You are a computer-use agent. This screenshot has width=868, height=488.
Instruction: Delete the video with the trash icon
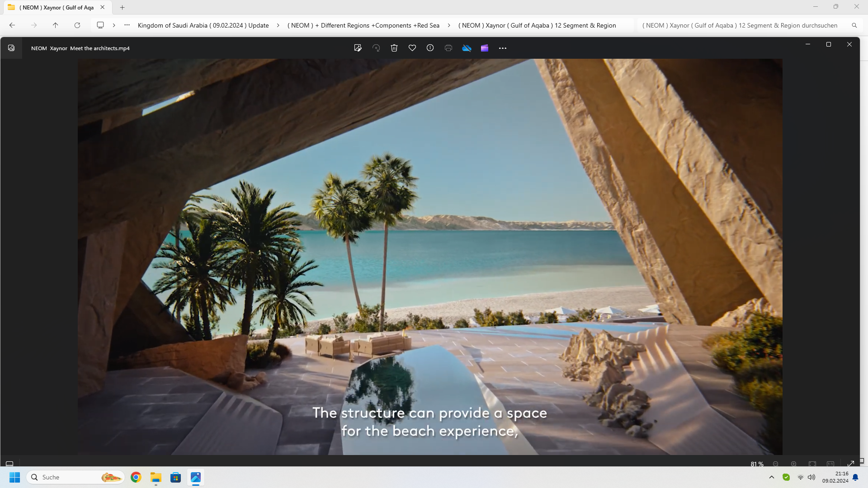(394, 48)
